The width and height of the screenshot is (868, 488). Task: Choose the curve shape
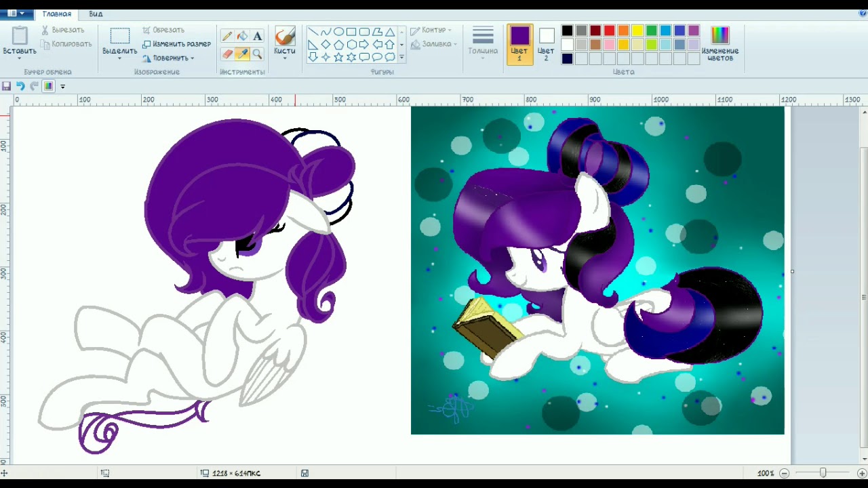(325, 32)
